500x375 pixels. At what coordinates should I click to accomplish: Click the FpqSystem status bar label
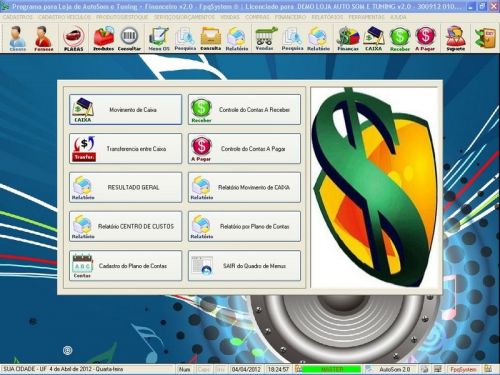[463, 369]
